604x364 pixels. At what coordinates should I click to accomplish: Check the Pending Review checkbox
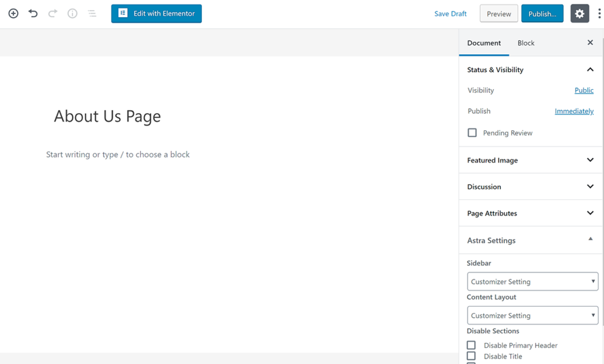pos(472,133)
